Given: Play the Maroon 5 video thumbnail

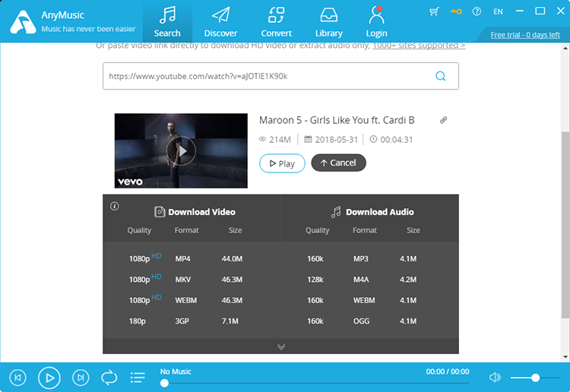Looking at the screenshot, I should [x=181, y=150].
